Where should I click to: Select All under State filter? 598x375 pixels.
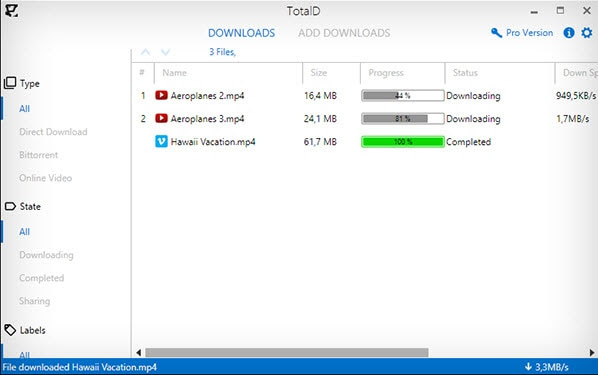click(x=24, y=232)
